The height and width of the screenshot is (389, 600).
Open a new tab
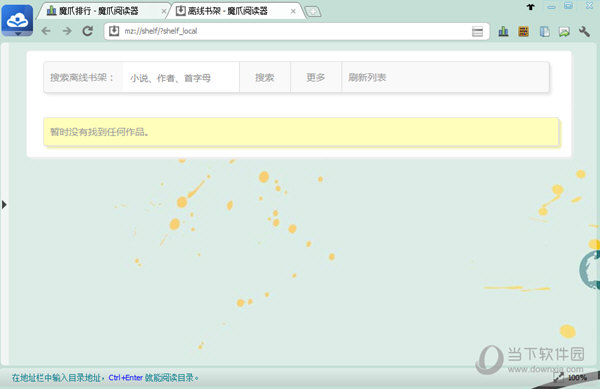[x=313, y=11]
